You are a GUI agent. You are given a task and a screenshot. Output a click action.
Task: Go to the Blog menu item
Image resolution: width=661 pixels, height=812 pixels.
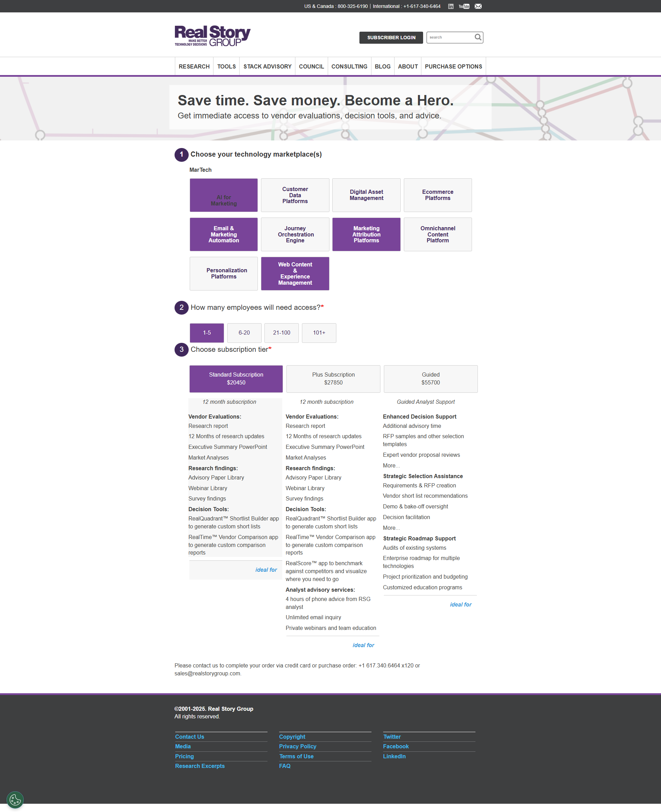(382, 66)
